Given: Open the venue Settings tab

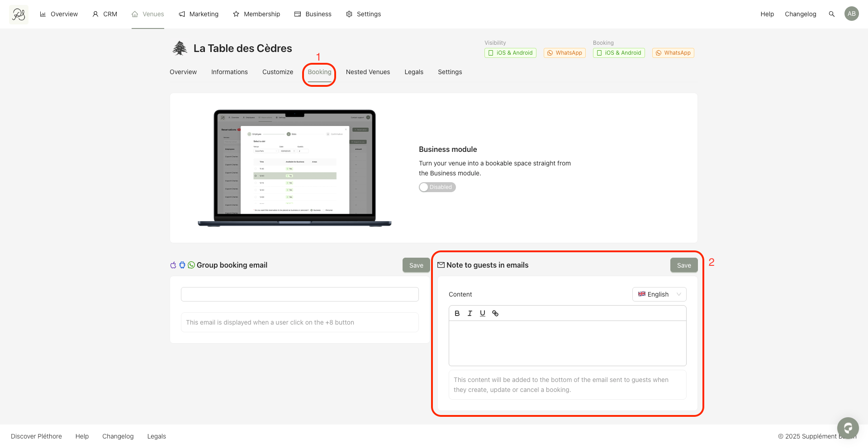Looking at the screenshot, I should click(450, 72).
